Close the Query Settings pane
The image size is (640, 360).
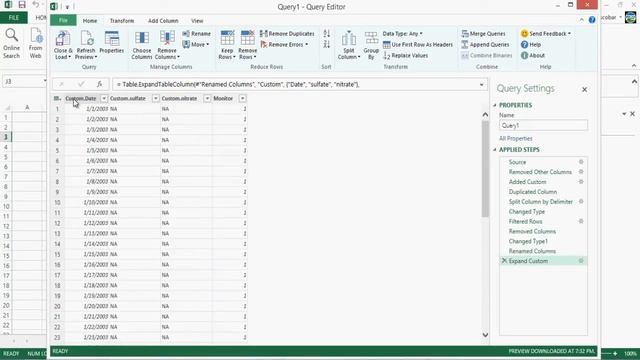(x=584, y=89)
